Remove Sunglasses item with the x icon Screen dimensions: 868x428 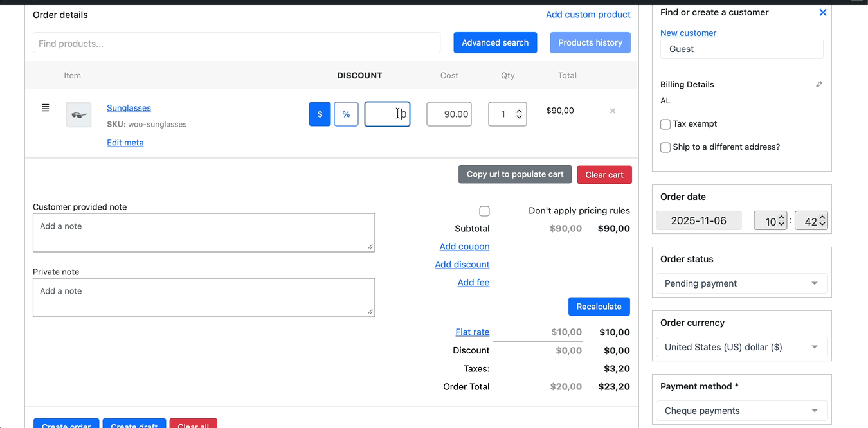pos(613,111)
